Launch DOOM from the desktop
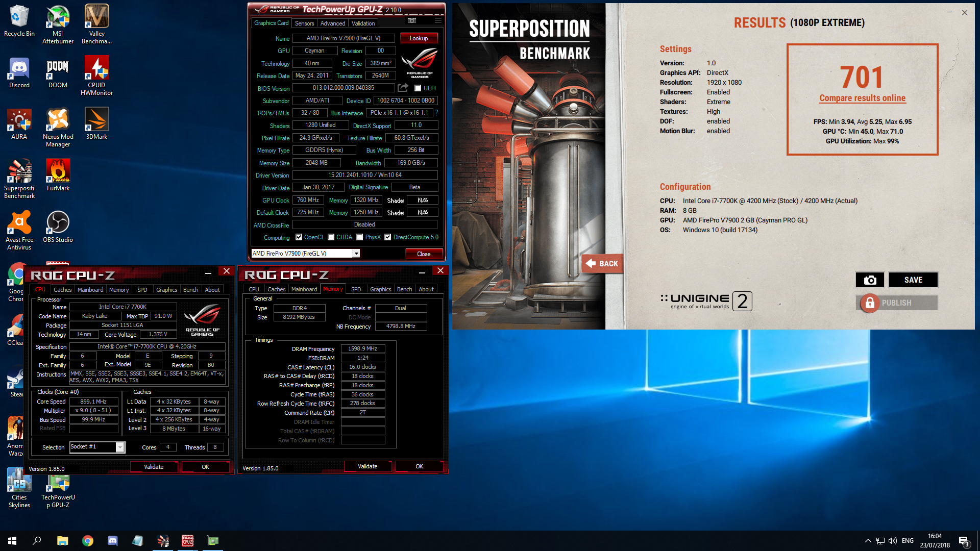The image size is (980, 551). 58,72
